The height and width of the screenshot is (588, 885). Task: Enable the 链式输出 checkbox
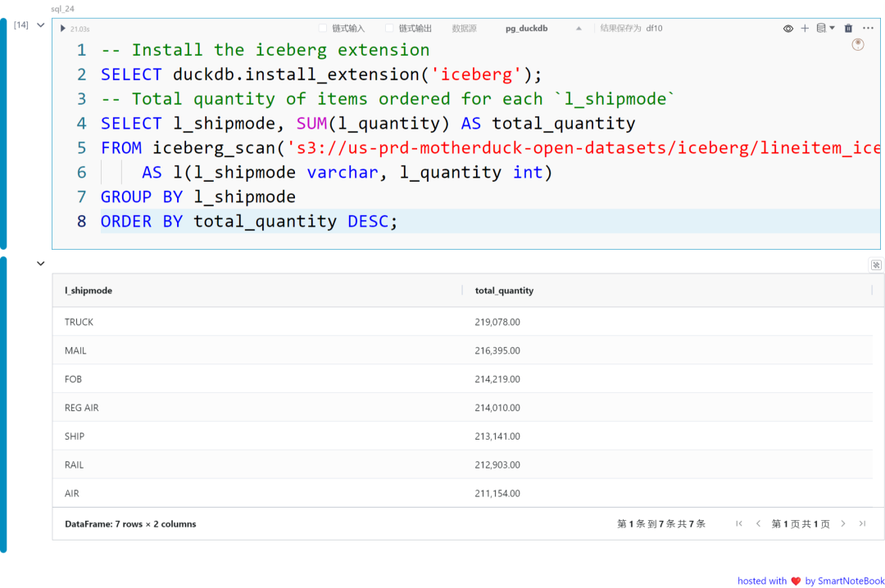click(390, 29)
